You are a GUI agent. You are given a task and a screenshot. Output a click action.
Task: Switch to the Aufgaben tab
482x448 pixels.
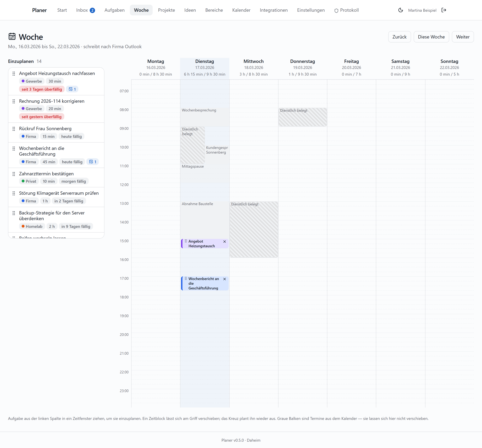pos(114,10)
